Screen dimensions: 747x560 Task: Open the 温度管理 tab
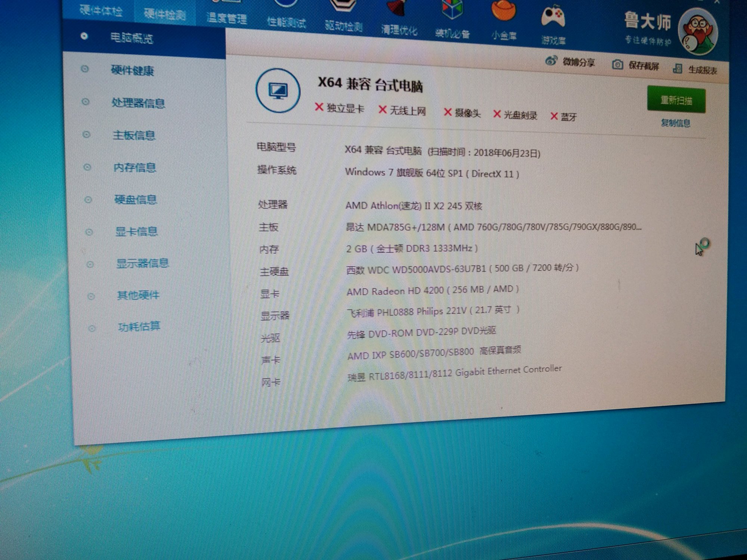(x=227, y=18)
